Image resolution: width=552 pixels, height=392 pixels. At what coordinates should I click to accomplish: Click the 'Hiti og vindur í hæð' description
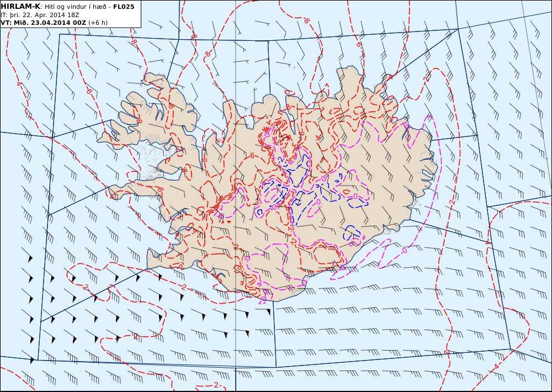75,7
